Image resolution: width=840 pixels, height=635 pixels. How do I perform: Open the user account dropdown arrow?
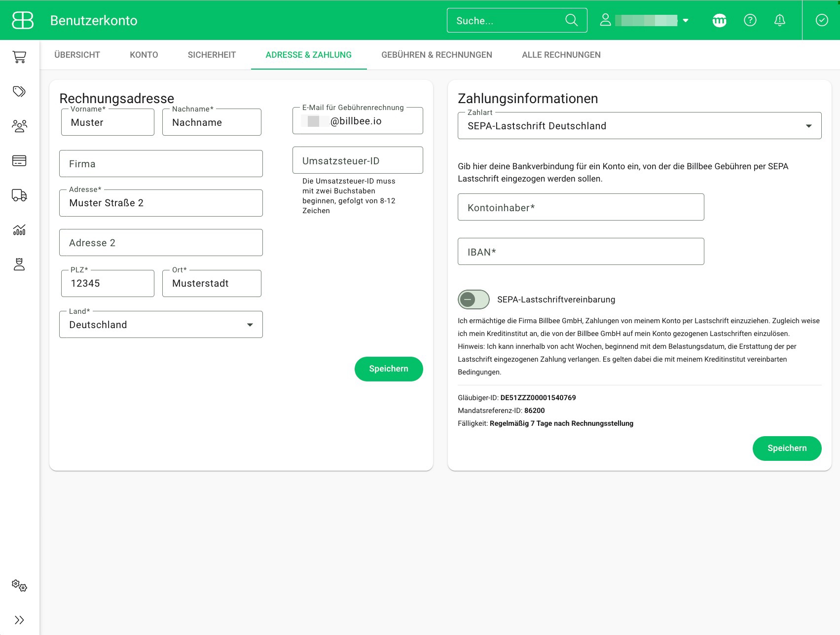click(x=686, y=21)
